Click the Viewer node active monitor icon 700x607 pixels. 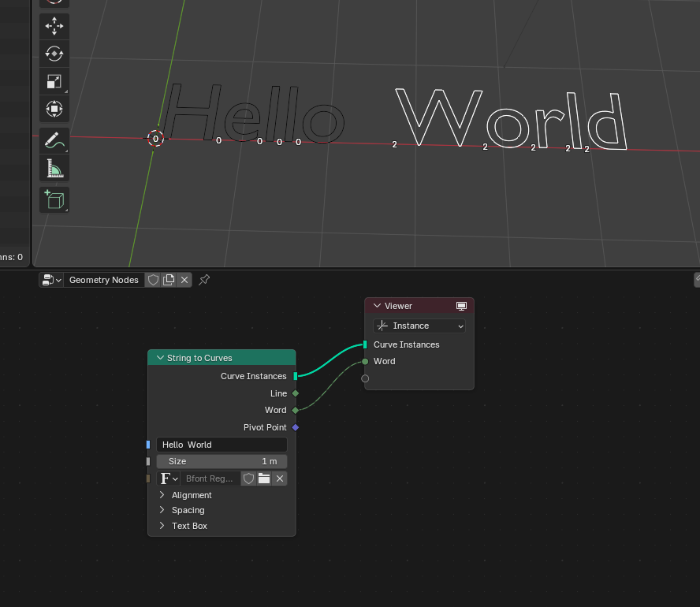click(462, 306)
